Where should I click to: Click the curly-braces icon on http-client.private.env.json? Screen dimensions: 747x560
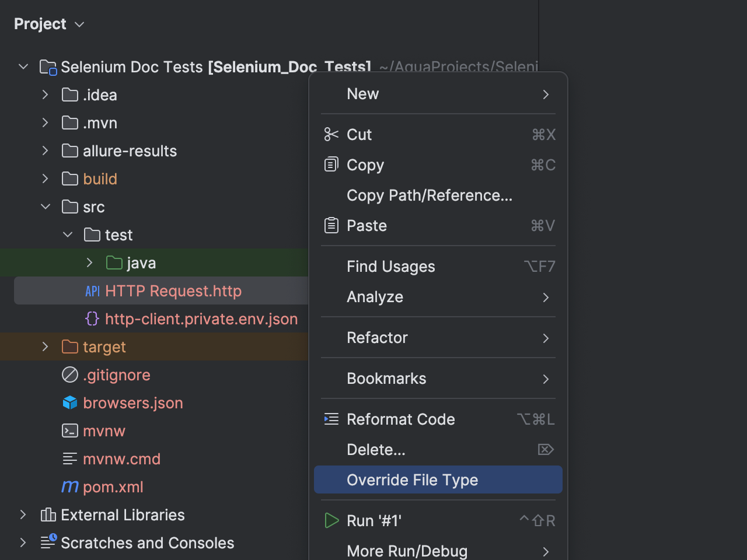(92, 318)
